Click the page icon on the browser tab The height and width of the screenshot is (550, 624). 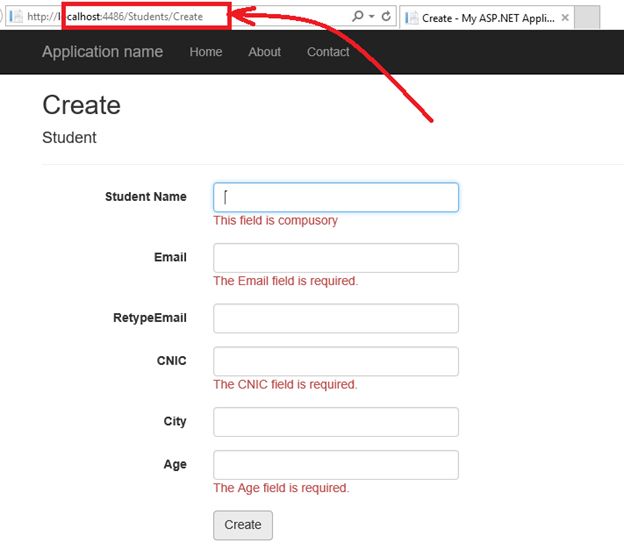412,18
